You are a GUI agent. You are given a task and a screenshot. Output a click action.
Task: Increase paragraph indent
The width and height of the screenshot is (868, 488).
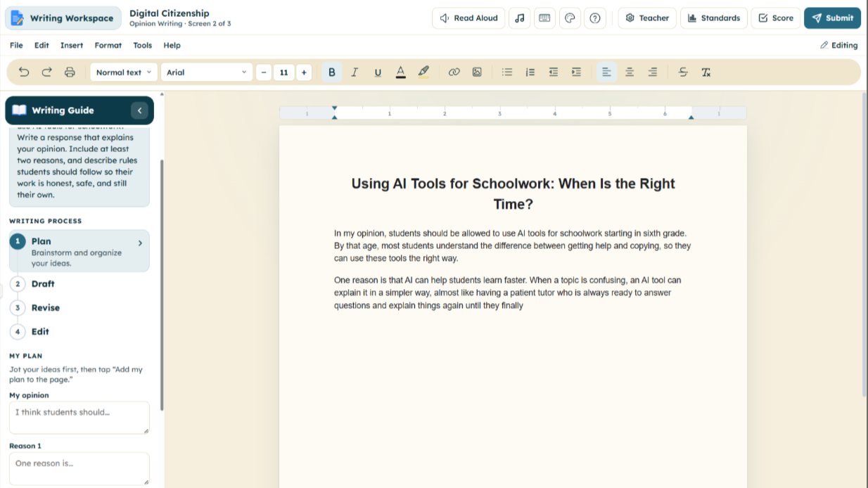576,72
